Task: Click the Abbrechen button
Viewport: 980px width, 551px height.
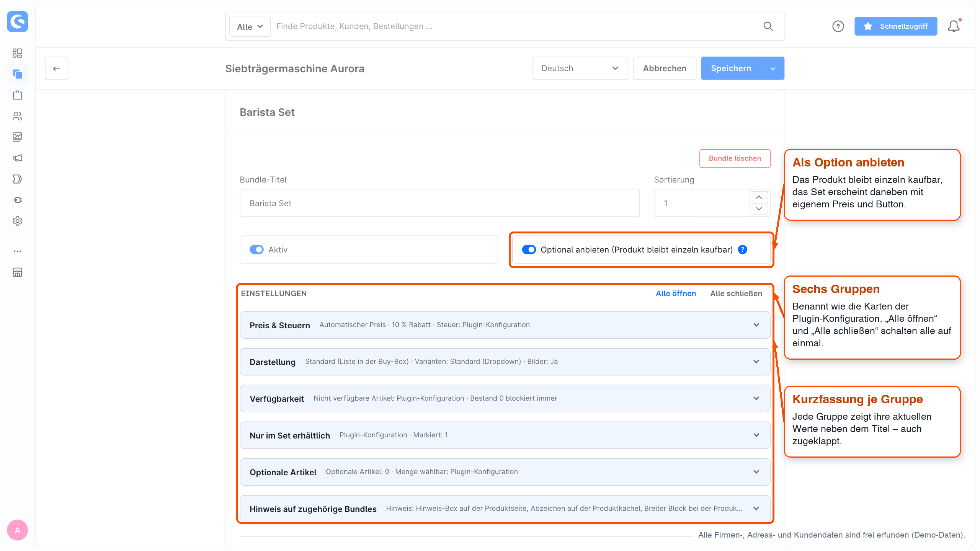Action: pos(665,68)
